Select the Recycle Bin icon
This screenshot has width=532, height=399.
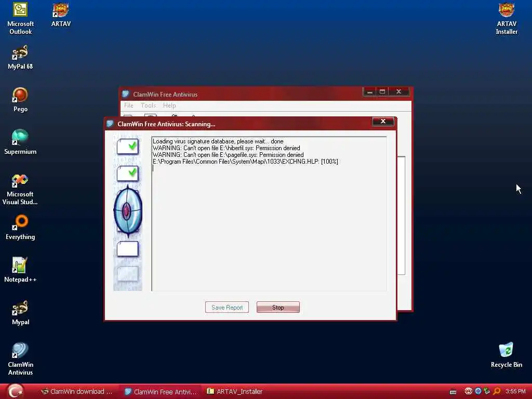tap(507, 355)
